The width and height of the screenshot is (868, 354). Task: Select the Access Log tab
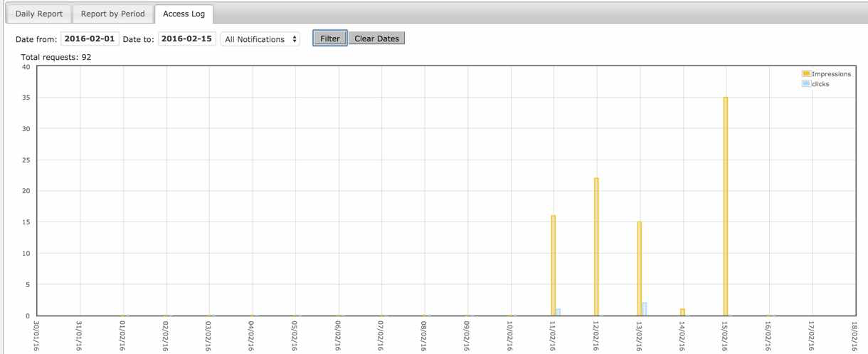[183, 14]
